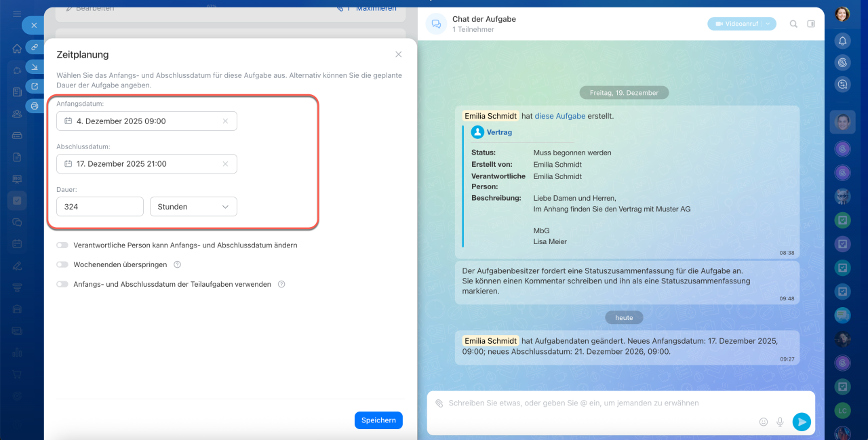Click the 'Muss begonnen werden' status text
The image size is (868, 440).
572,153
